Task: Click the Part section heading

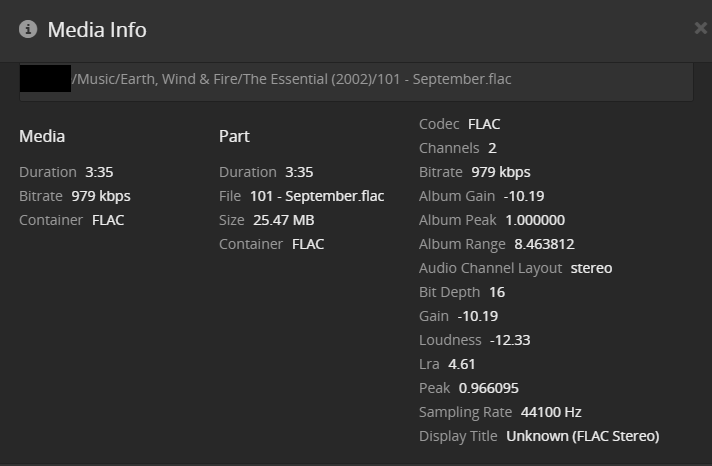Action: click(x=234, y=136)
